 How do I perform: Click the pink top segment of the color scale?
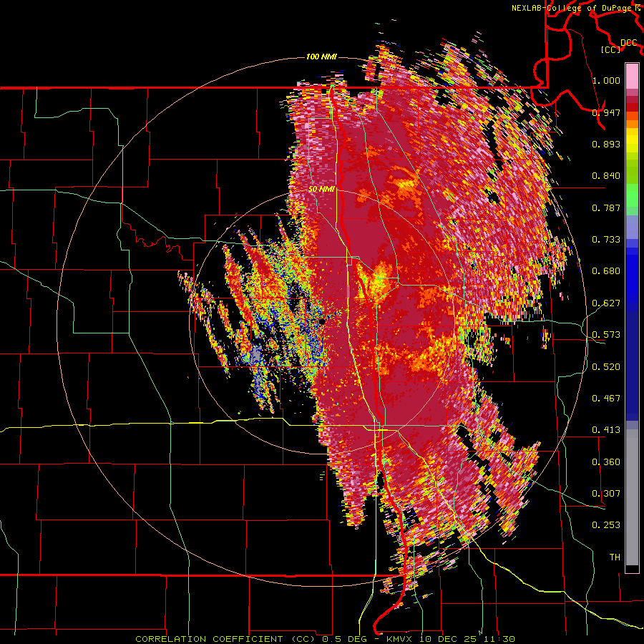click(632, 76)
